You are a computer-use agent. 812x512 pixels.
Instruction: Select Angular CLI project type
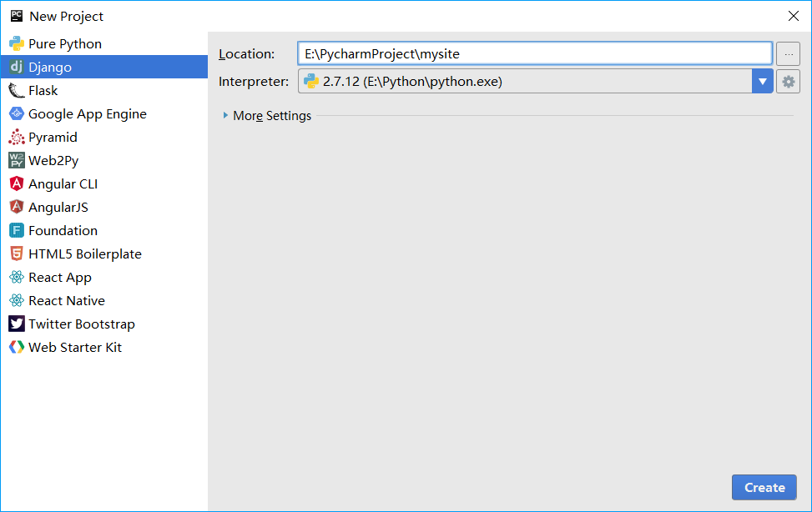pos(104,183)
